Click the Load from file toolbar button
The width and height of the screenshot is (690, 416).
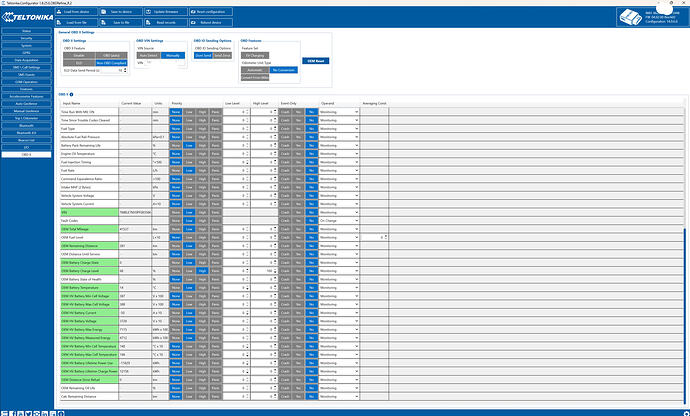(77, 22)
